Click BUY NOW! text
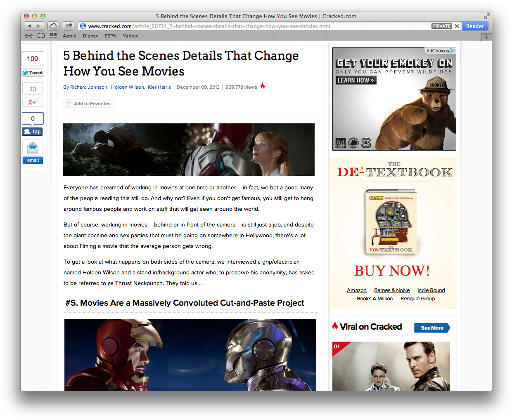The width and height of the screenshot is (512, 420). [392, 271]
